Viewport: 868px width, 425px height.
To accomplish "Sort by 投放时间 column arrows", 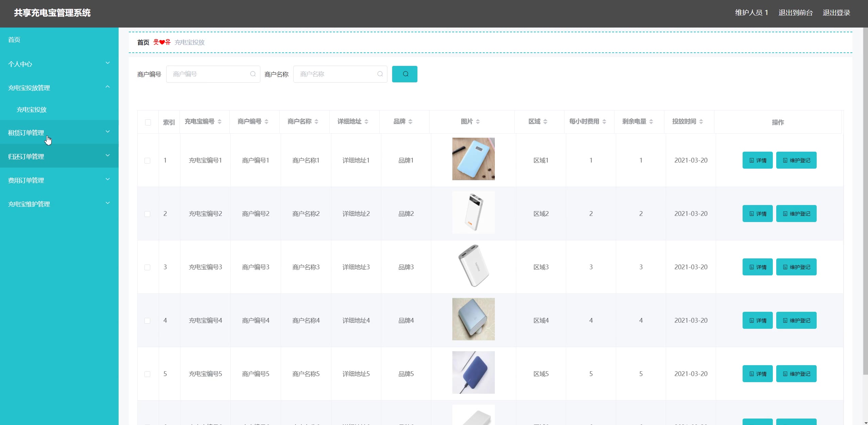I will (x=701, y=121).
